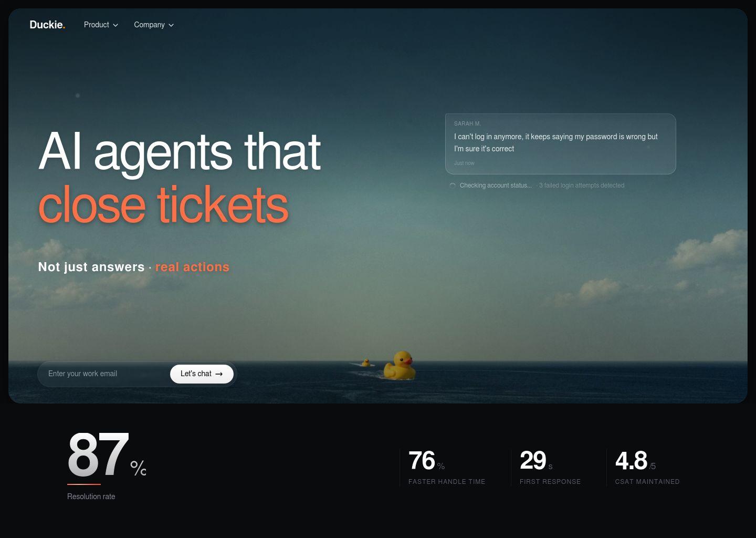The height and width of the screenshot is (538, 756).
Task: Click the 76 faster handle time stat
Action: tap(447, 468)
